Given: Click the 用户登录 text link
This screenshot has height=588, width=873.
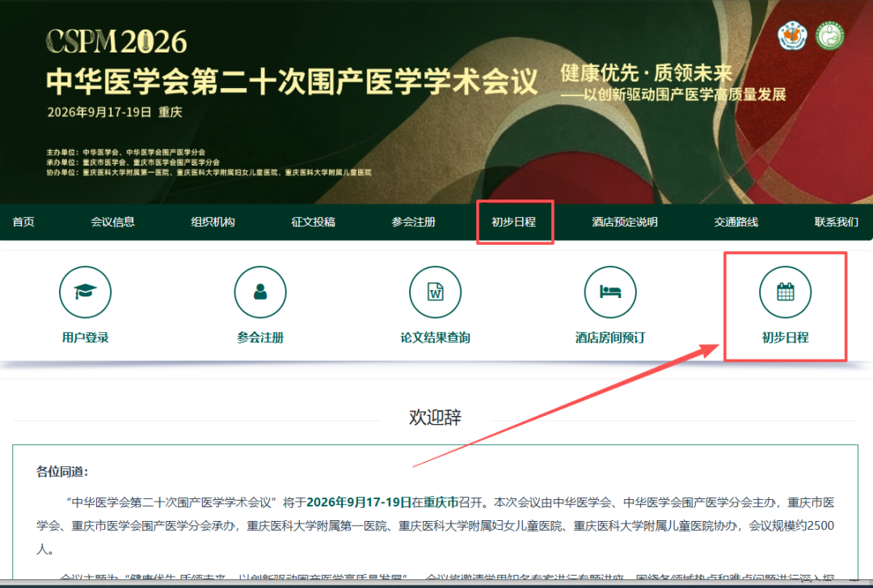Looking at the screenshot, I should click(x=85, y=338).
